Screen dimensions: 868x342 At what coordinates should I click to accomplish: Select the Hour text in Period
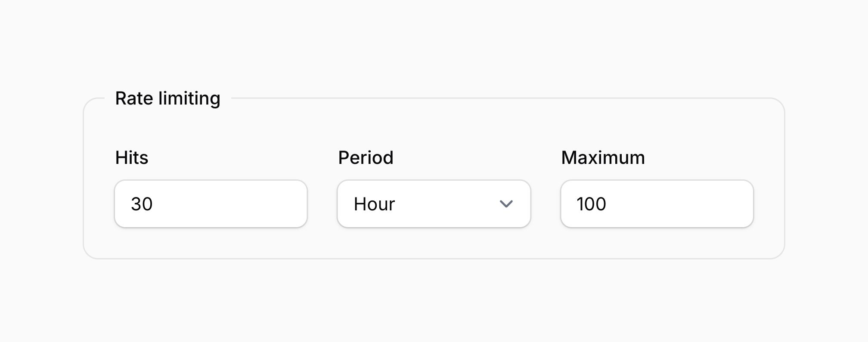(374, 204)
